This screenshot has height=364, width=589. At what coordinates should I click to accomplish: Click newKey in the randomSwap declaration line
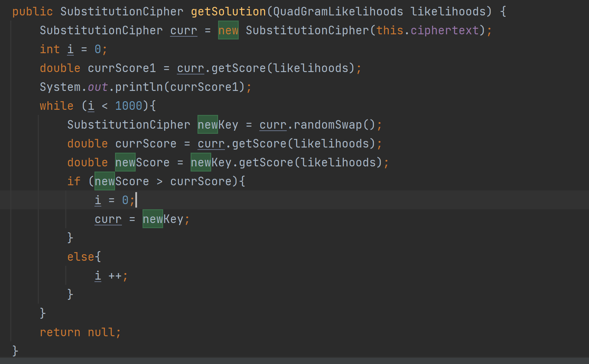(x=218, y=125)
